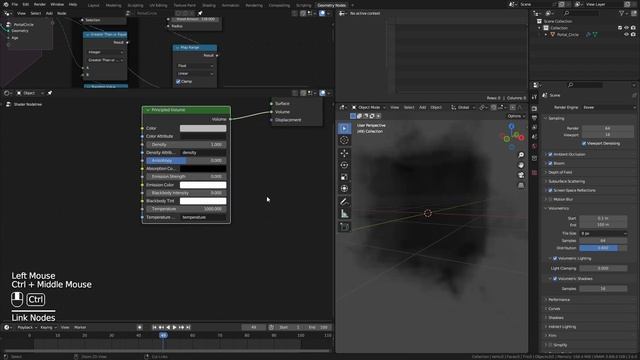Image resolution: width=640 pixels, height=360 pixels.
Task: Select the Measure tool
Action: (344, 213)
